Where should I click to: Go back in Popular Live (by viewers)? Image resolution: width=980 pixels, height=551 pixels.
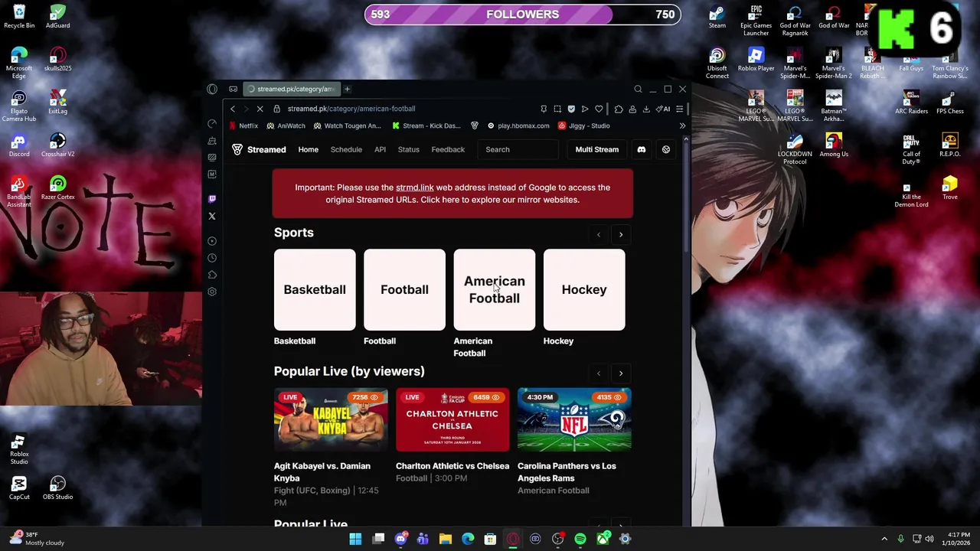coord(599,373)
